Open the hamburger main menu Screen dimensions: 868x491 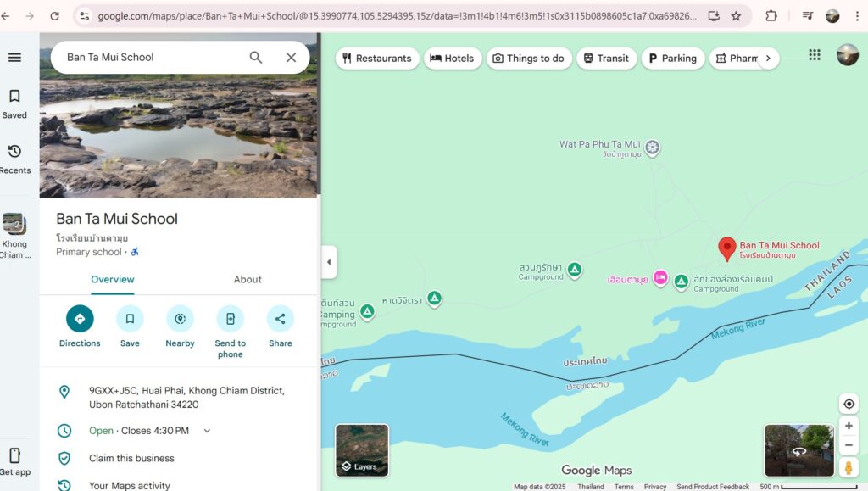(x=14, y=58)
